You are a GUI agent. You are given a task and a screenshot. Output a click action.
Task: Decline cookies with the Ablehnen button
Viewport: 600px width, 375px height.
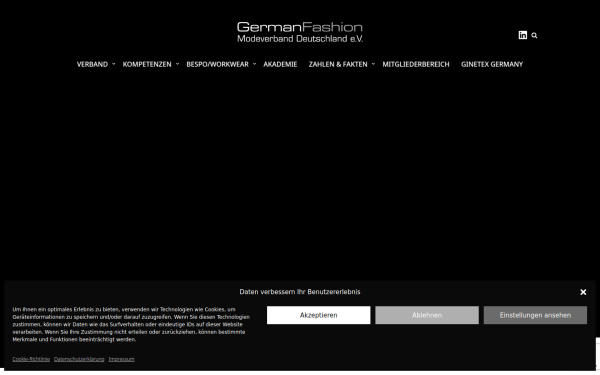427,315
